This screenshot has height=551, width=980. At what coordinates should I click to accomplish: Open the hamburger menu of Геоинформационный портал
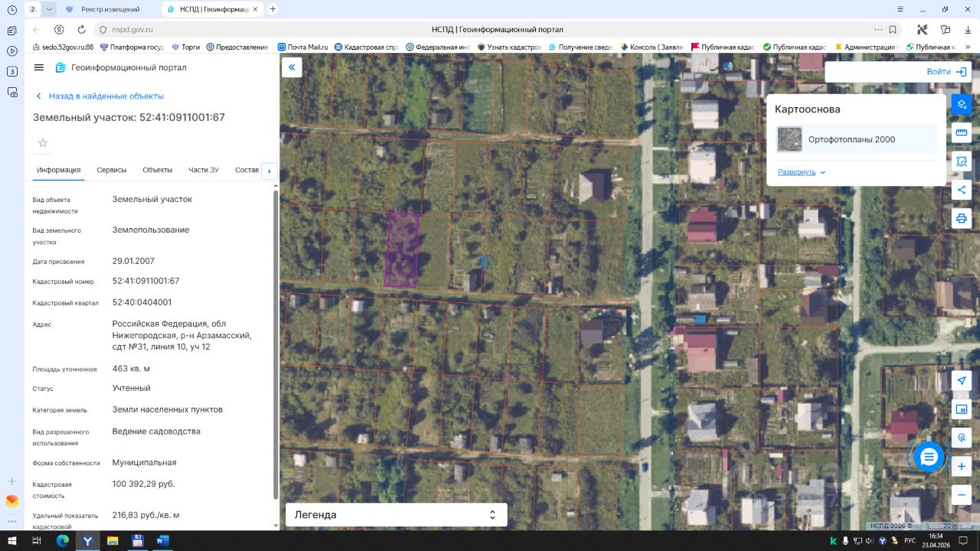tap(39, 67)
